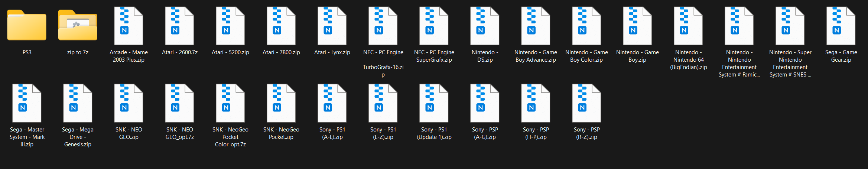Click the 'Nintendo - DS.zip' file name label
The width and height of the screenshot is (868, 169).
[x=485, y=56]
